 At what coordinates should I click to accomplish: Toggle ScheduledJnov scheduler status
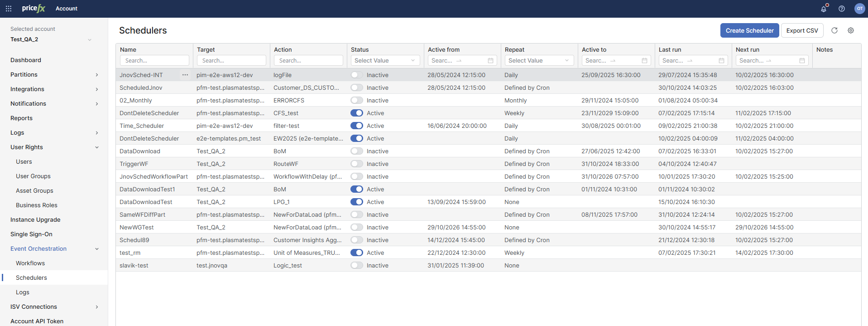357,88
